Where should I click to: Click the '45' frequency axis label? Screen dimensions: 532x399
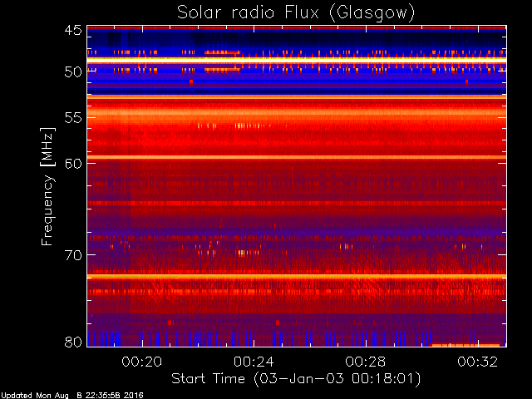pos(73,30)
